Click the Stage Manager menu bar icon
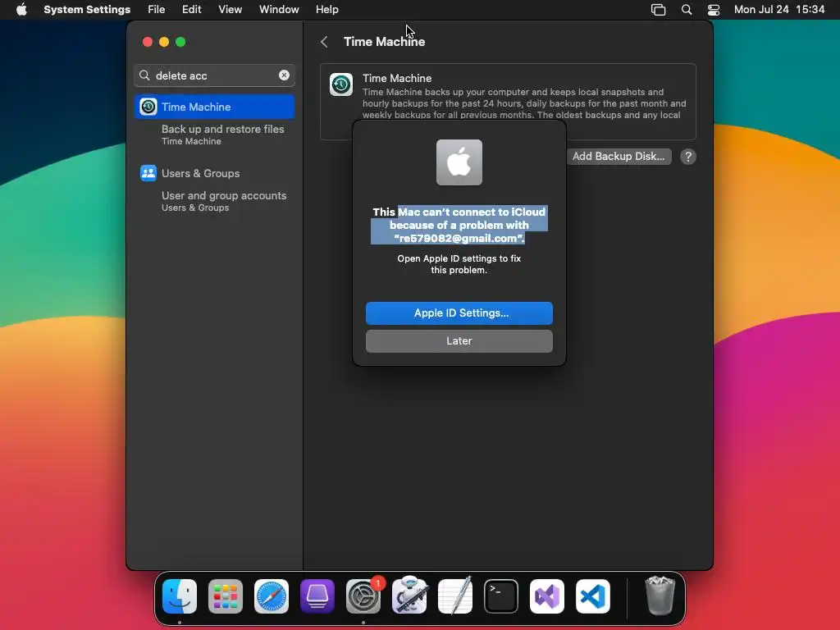This screenshot has height=630, width=840. (x=658, y=10)
